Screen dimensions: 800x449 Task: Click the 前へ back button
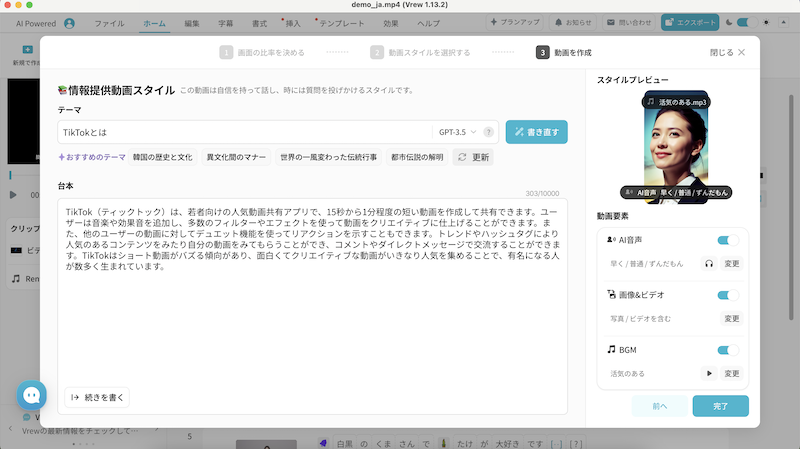659,406
